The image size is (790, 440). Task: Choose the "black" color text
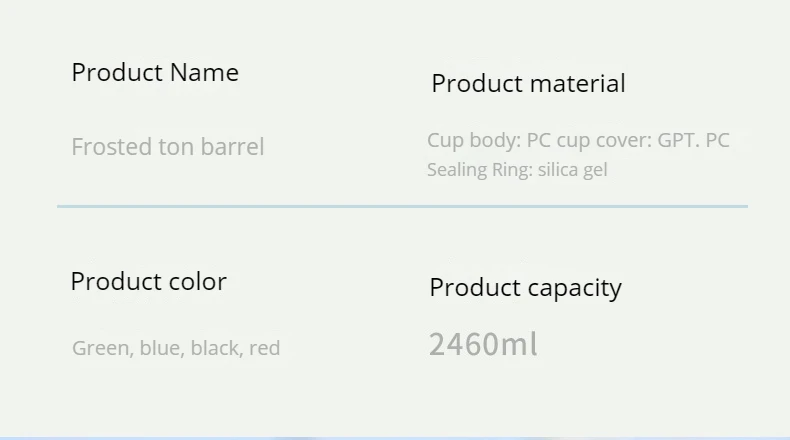(215, 349)
